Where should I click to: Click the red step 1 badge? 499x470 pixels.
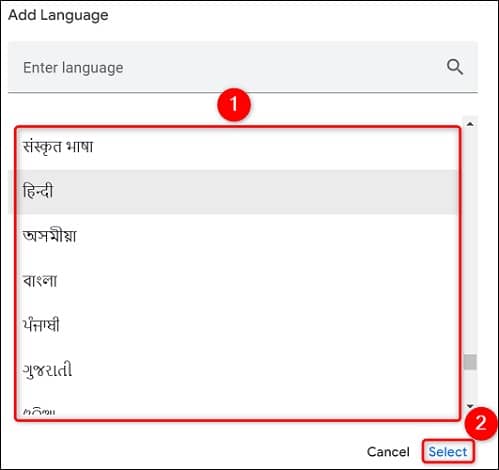pos(234,104)
